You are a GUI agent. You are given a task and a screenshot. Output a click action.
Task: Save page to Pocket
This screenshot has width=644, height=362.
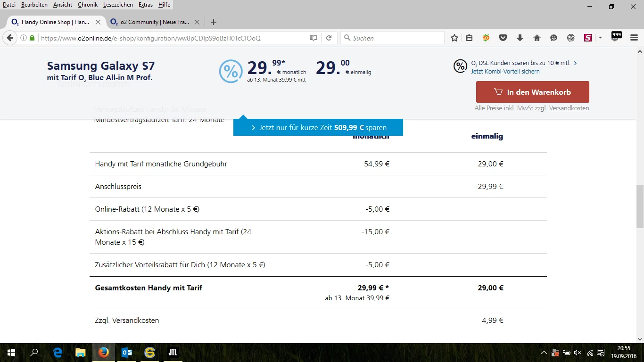[503, 38]
